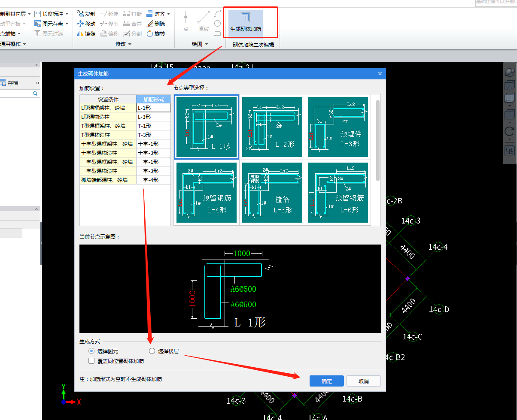Select the L-6形 预留钢筋 node thumbnail

point(338,193)
